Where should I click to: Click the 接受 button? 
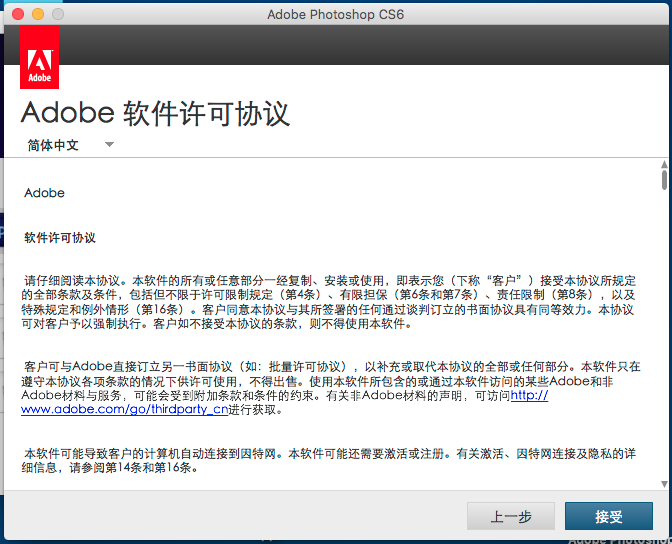click(x=609, y=516)
